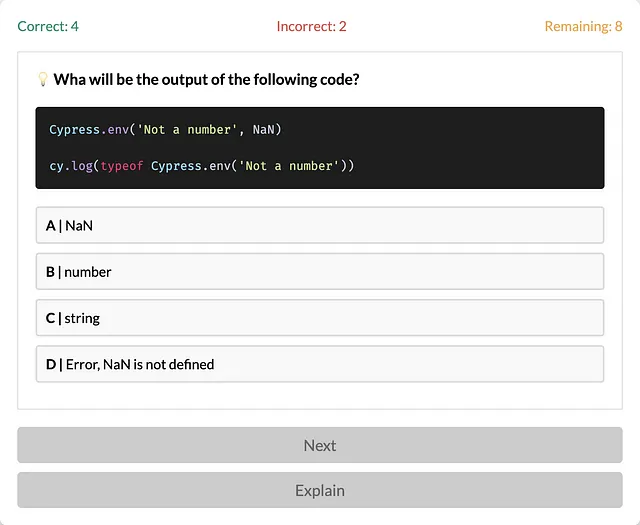This screenshot has height=525, width=640.
Task: Click the question text about code output
Action: pyautogui.click(x=207, y=79)
